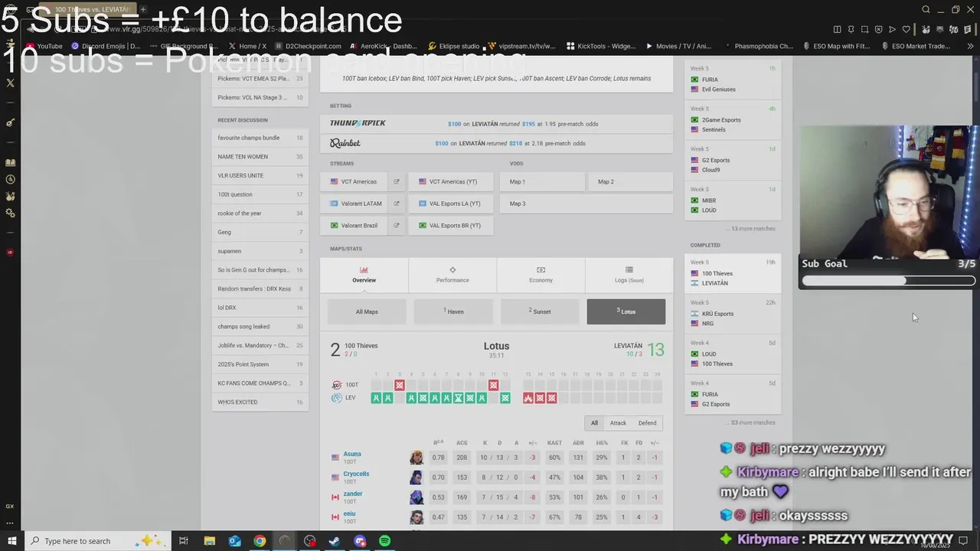Open the 'rookie of the year' discussion

tap(260, 214)
